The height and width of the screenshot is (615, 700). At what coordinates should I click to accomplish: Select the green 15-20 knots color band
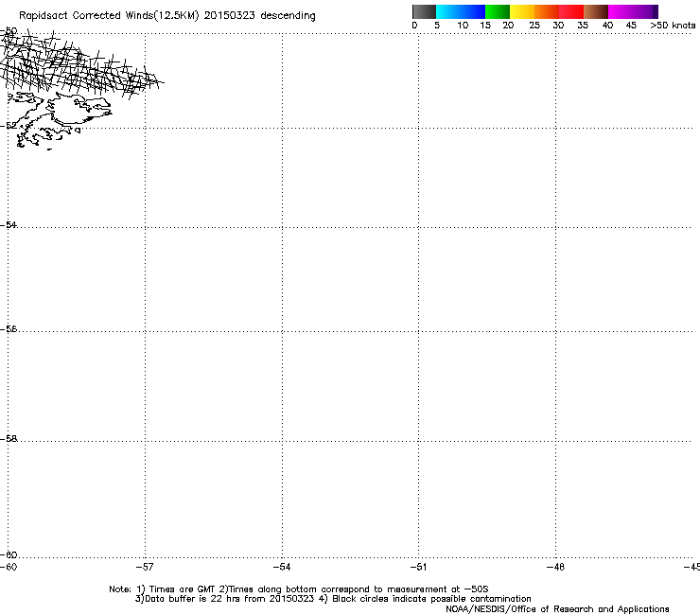(x=498, y=11)
